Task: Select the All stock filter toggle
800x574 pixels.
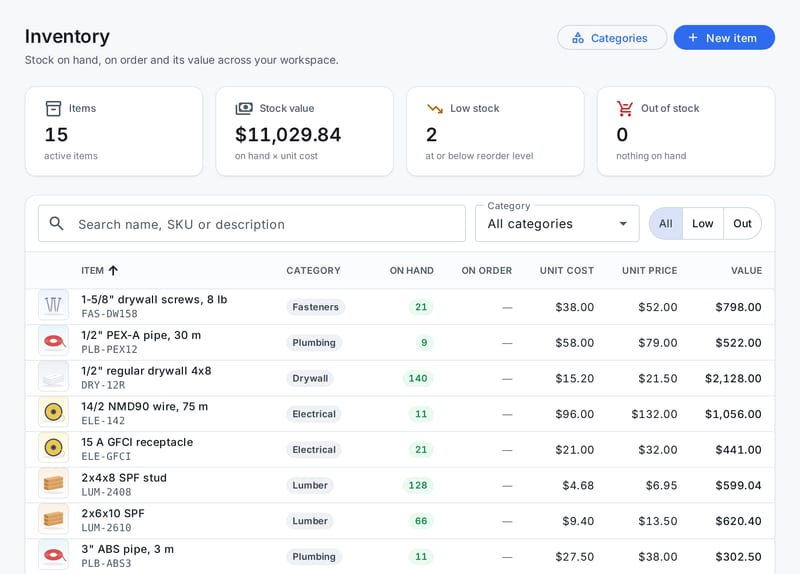Action: click(666, 223)
